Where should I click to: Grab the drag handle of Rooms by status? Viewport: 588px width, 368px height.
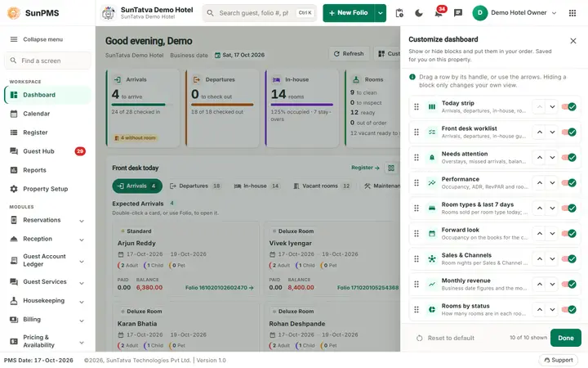click(x=416, y=309)
